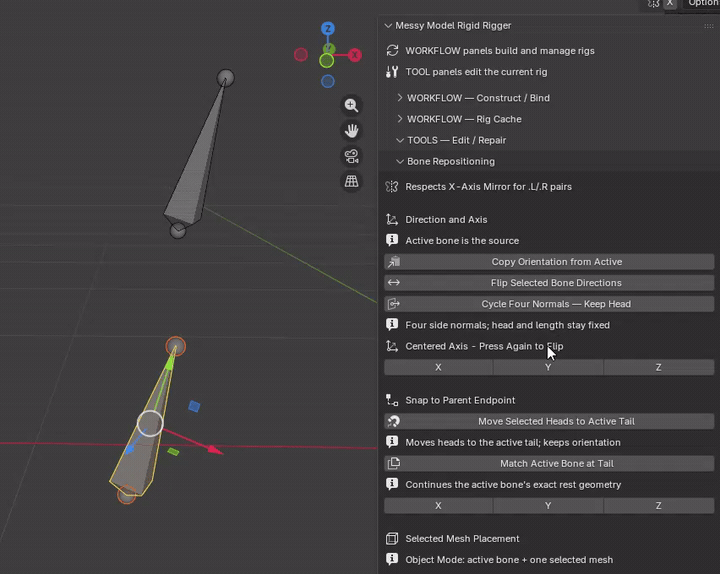The height and width of the screenshot is (574, 720).
Task: Align view using the red X gizmo ball
Action: coord(354,55)
